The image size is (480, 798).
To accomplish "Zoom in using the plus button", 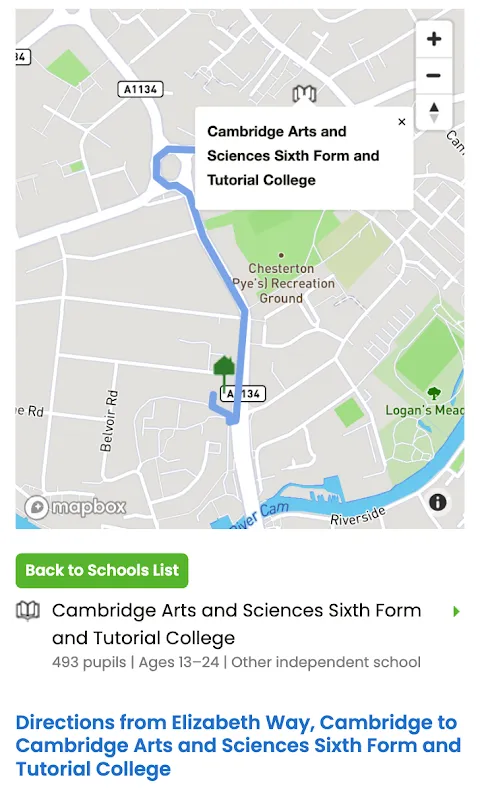I will pos(434,39).
